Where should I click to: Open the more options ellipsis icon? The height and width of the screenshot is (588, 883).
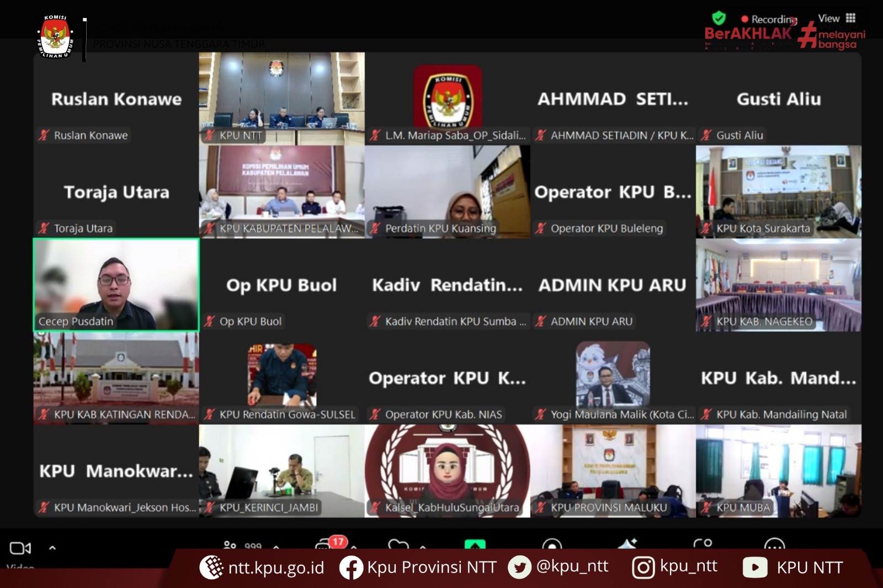(x=774, y=545)
